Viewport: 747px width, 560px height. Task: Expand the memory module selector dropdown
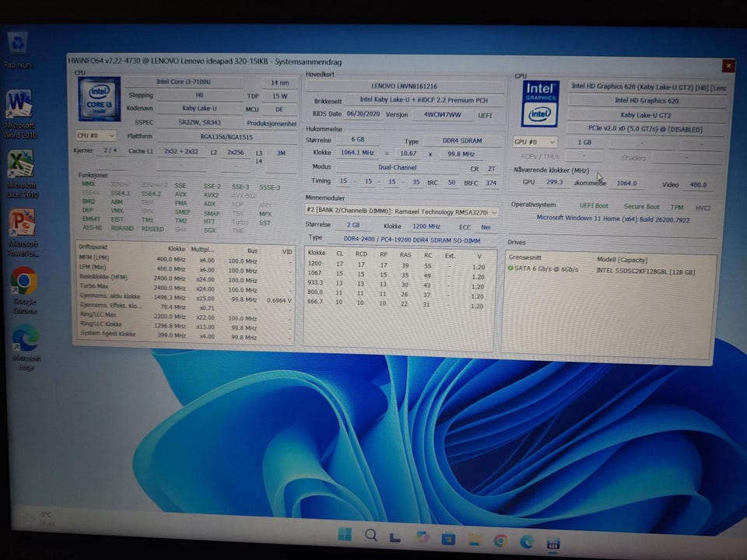click(x=402, y=212)
